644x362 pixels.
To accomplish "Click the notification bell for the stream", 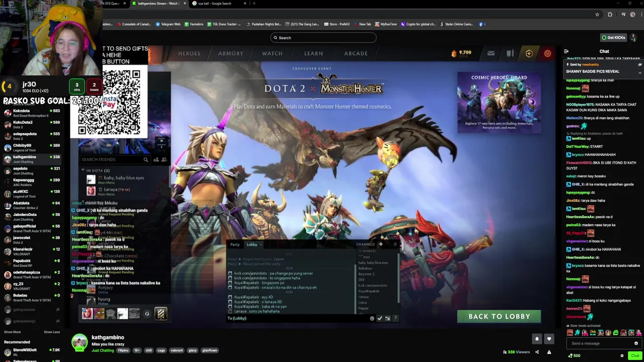I will click(537, 339).
